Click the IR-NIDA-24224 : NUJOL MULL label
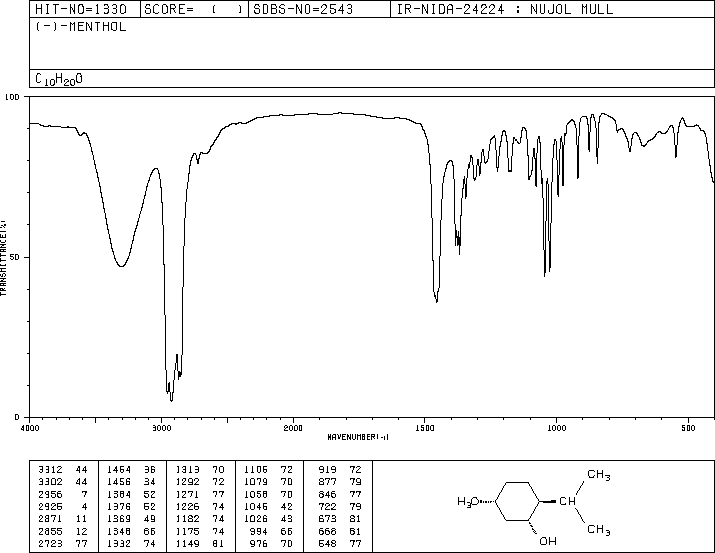The image size is (715, 553). tap(504, 9)
